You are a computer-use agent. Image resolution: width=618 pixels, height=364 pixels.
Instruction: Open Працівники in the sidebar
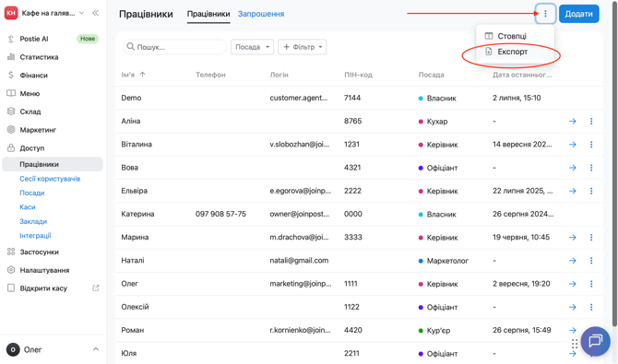coord(53,164)
